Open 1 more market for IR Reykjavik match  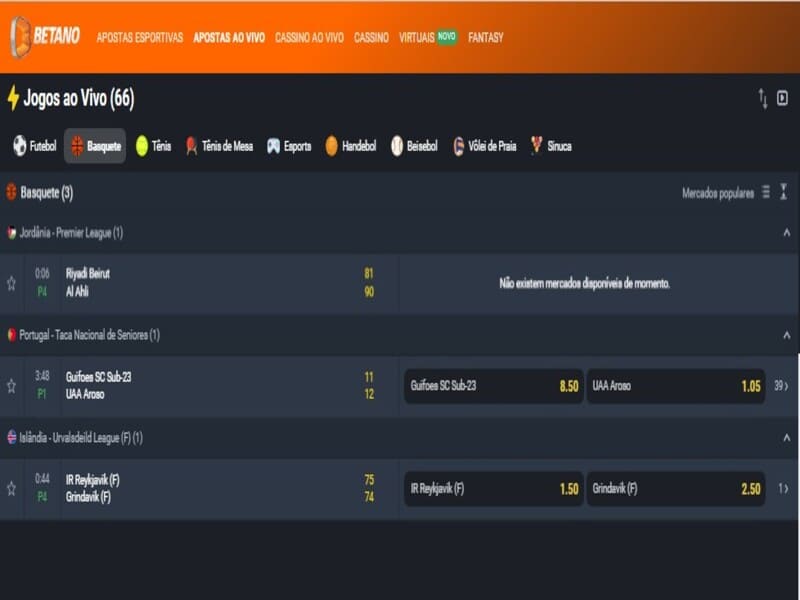(x=783, y=489)
